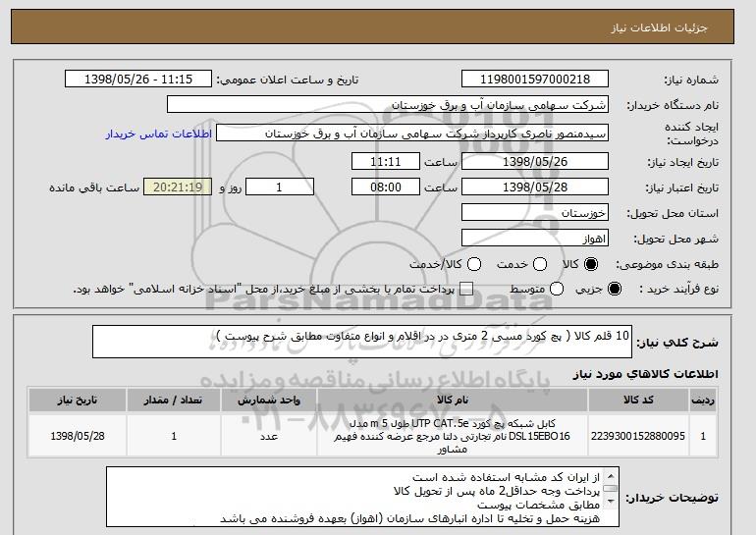The height and width of the screenshot is (535, 756).
Task: Toggle the Islamic treasury payment checkbox
Action: click(x=466, y=289)
